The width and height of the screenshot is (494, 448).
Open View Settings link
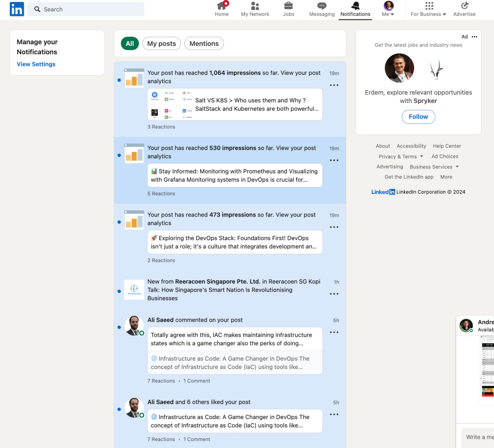36,64
